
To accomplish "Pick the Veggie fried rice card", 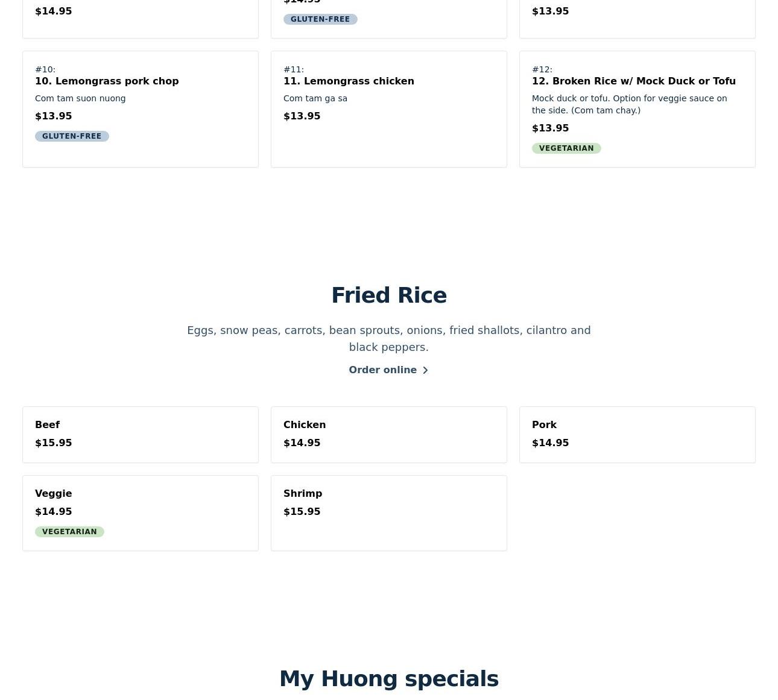I will pos(141,513).
